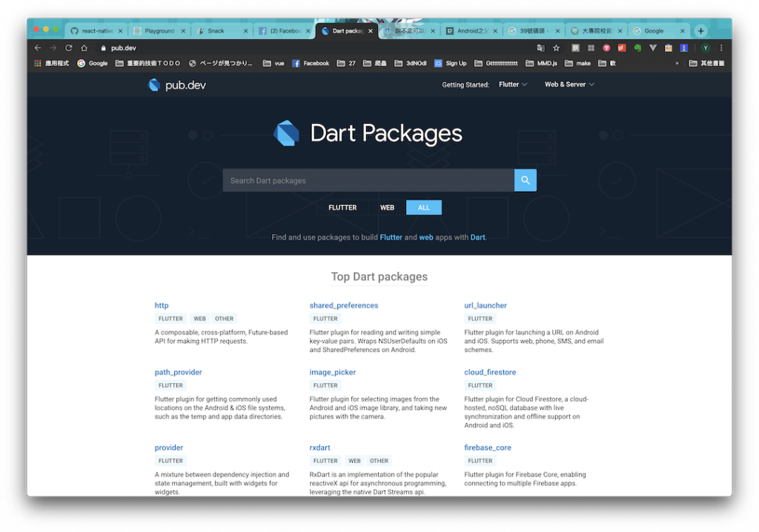Image resolution: width=759 pixels, height=532 pixels.
Task: Open the Sign Up bookmark
Action: pyautogui.click(x=450, y=64)
